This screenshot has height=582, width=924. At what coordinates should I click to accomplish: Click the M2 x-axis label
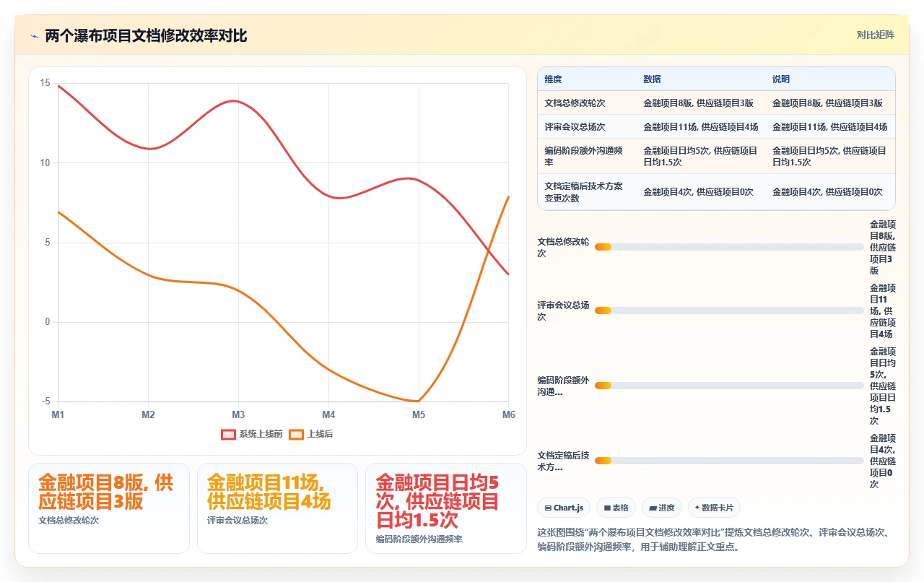tap(148, 414)
